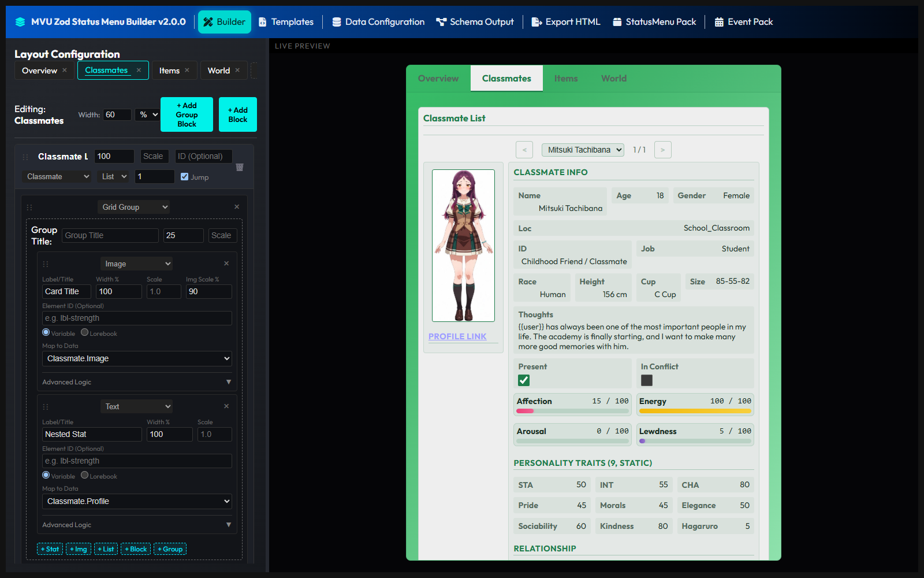Viewport: 924px width, 578px height.
Task: Switch preview to the Items tab
Action: click(566, 79)
